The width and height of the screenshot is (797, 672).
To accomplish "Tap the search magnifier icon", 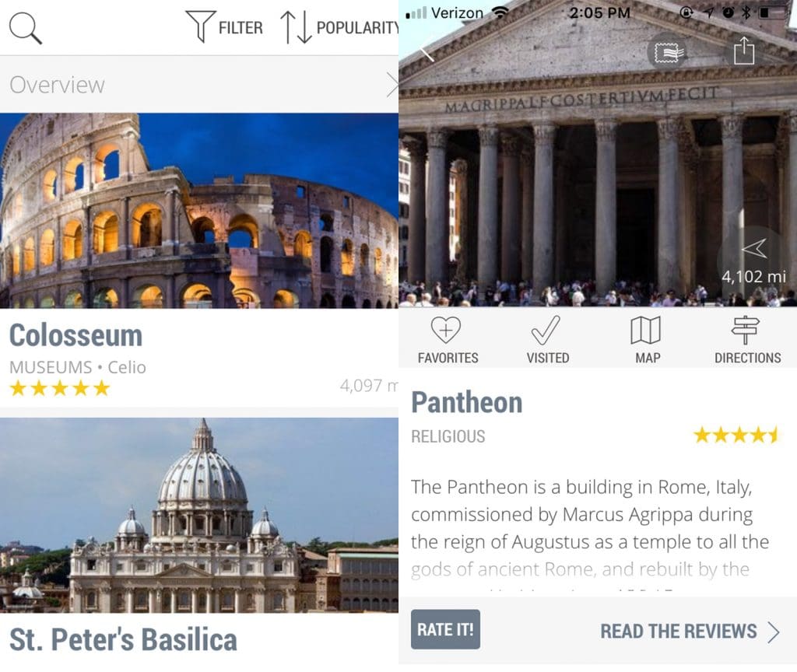I will point(26,28).
